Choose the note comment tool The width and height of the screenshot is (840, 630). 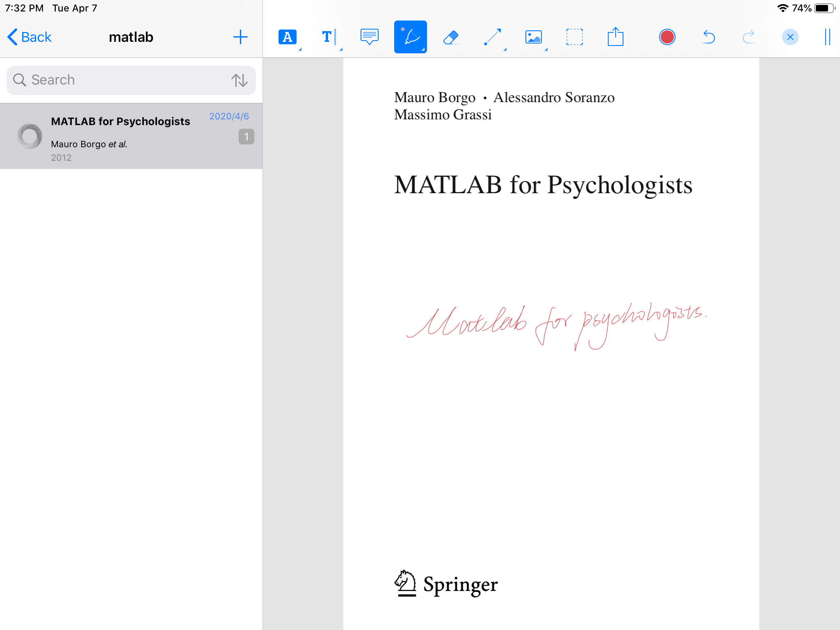tap(369, 37)
